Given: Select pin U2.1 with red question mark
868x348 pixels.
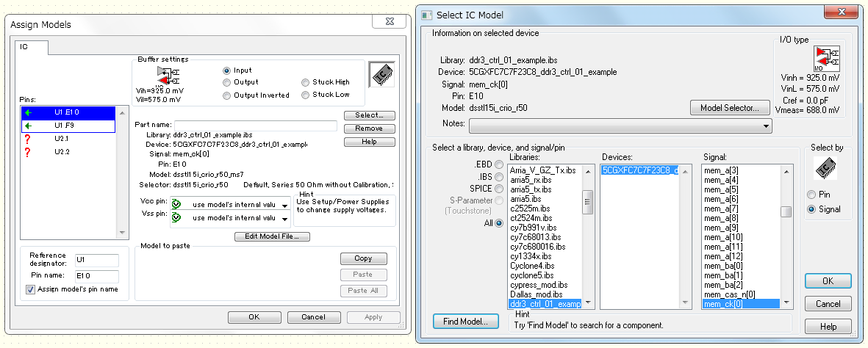Looking at the screenshot, I should click(x=61, y=139).
